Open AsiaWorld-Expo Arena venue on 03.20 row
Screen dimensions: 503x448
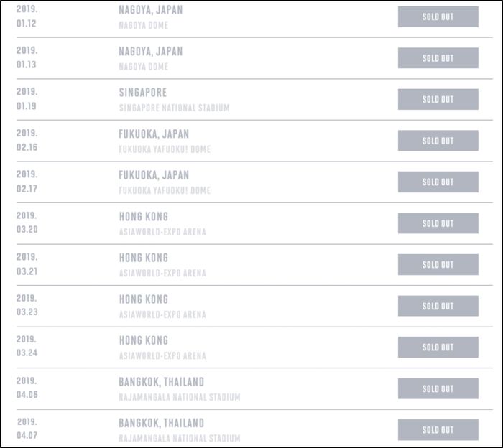click(162, 232)
